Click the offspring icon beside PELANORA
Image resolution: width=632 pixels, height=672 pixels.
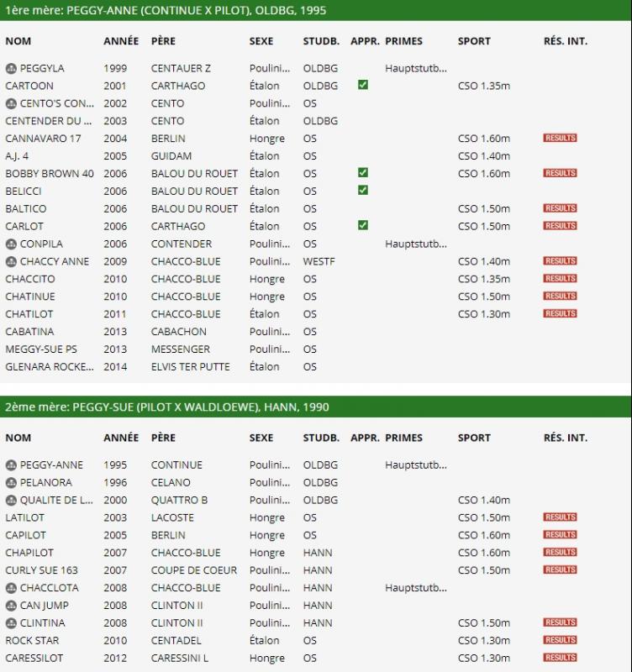11,482
